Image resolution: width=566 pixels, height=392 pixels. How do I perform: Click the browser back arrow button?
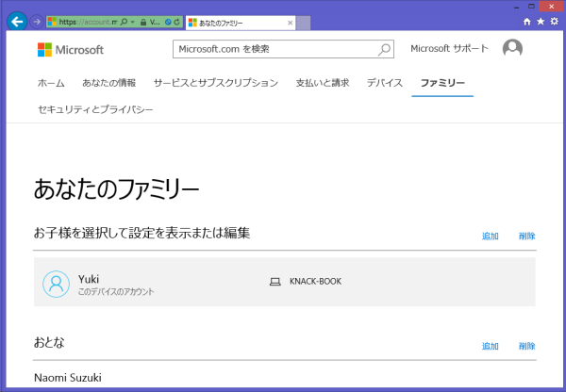pyautogui.click(x=17, y=22)
